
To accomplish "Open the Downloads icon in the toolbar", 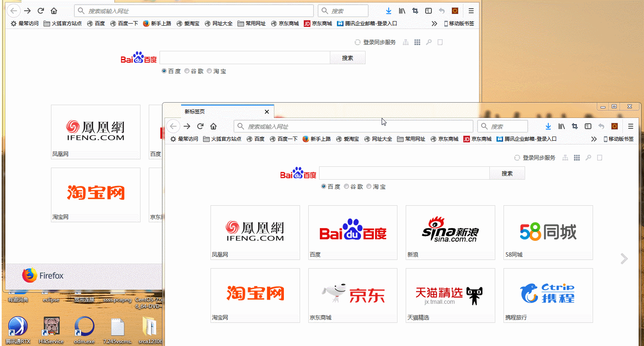I will coord(548,126).
